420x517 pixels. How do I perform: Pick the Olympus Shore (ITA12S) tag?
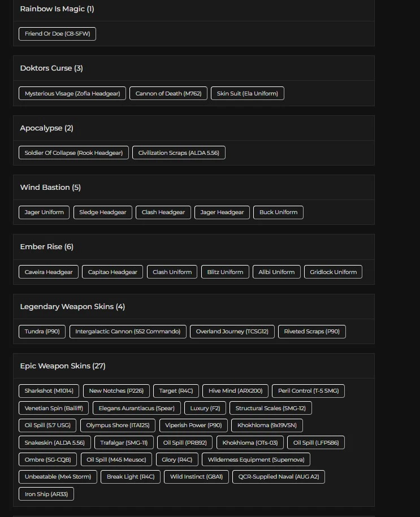(118, 425)
